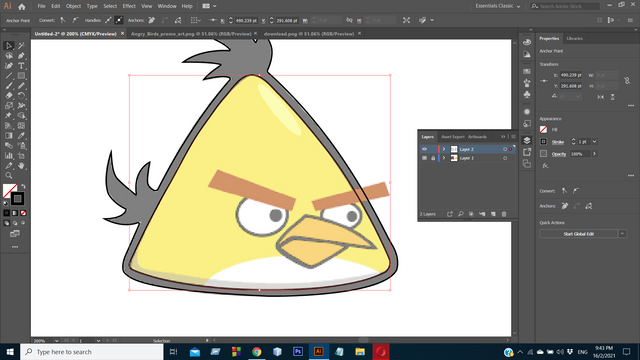Open the Window menu
Image resolution: width=640 pixels, height=360 pixels.
click(x=167, y=6)
